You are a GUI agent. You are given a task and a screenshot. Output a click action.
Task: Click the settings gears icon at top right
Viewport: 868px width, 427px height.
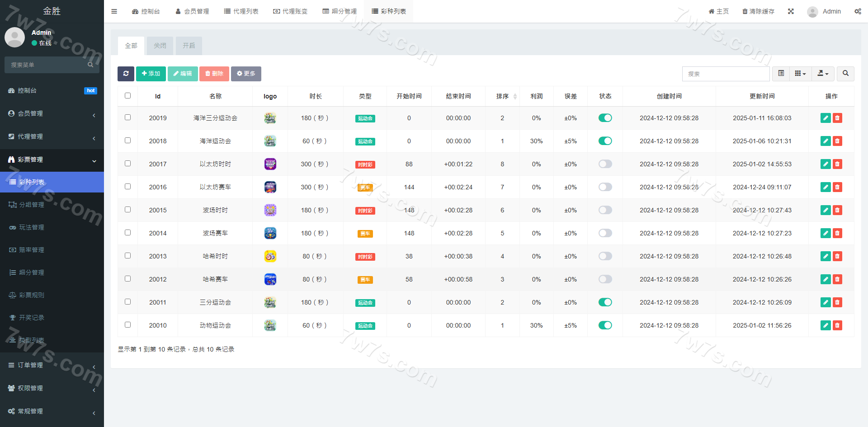tap(858, 11)
